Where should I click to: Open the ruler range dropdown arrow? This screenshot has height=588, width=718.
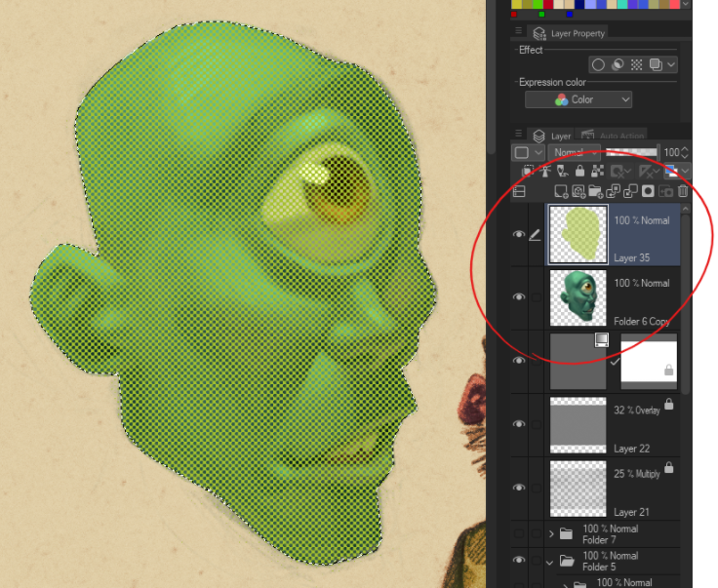tap(658, 172)
